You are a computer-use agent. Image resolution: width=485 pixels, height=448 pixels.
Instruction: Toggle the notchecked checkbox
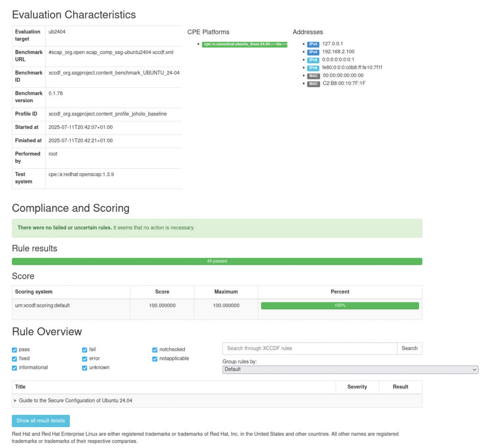[155, 350]
